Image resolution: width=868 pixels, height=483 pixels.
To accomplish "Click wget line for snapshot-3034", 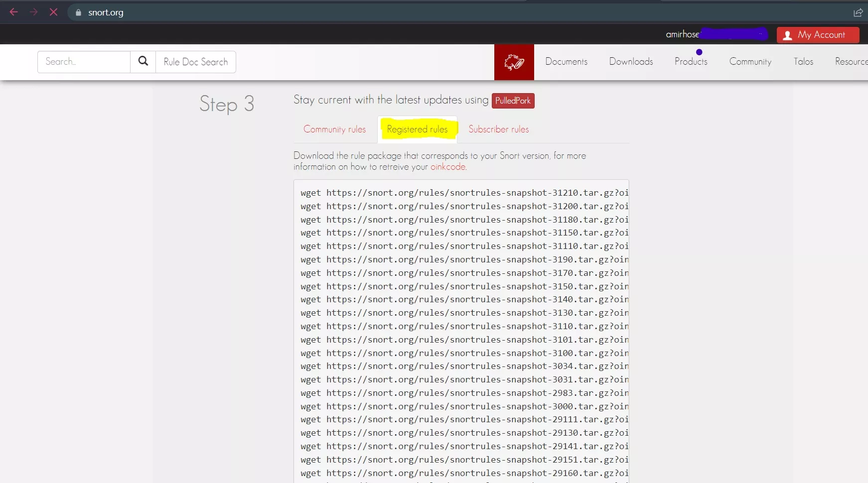I will [464, 366].
